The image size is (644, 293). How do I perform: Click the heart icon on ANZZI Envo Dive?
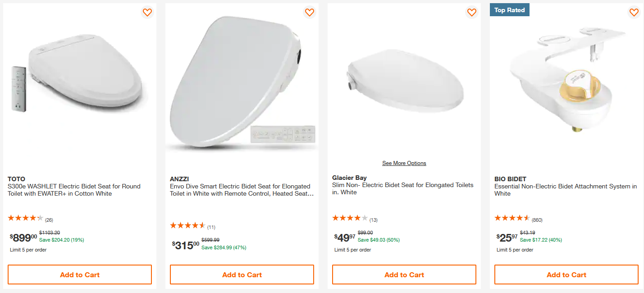[x=310, y=13]
